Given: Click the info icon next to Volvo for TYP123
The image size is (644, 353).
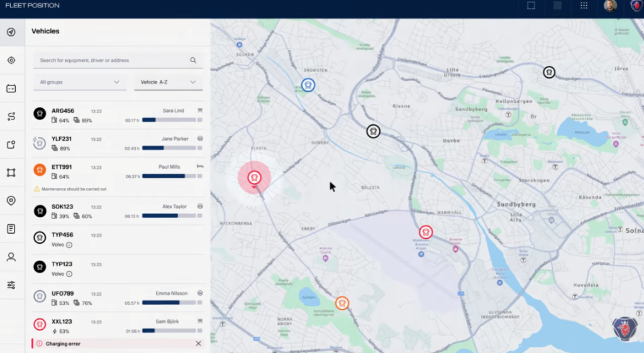Looking at the screenshot, I should [69, 274].
